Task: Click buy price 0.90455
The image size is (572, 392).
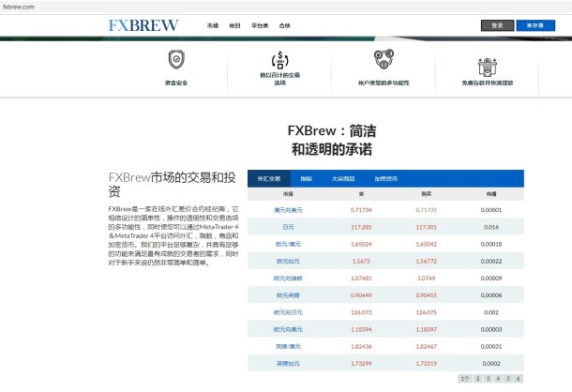Action: point(426,295)
